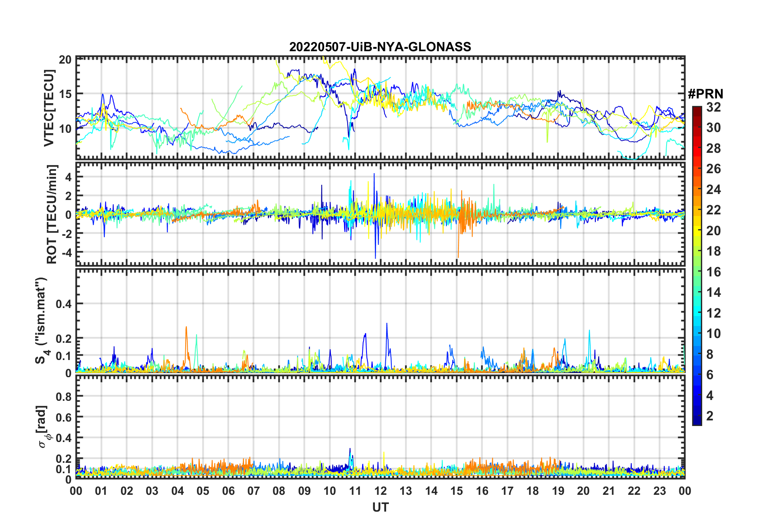Viewport: 761px width, 532px height.
Task: Click the sigma-phi [rad] y-axis label
Action: (43, 427)
